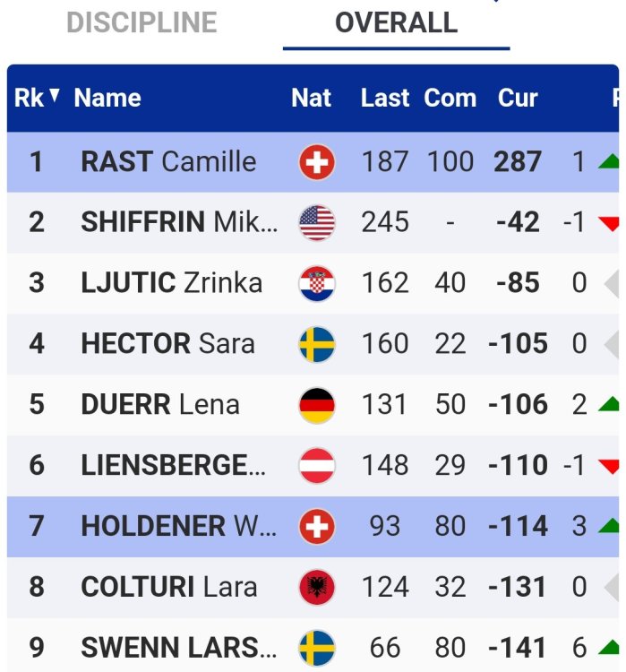The height and width of the screenshot is (672, 626).
Task: Click Switzerland flag in HOLDENER row
Action: coord(316,526)
